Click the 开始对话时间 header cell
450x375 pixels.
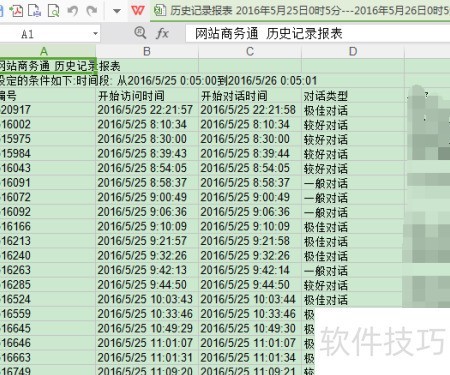250,96
